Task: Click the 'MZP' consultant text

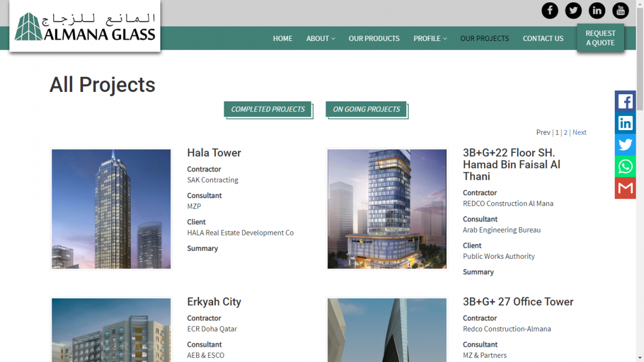Action: click(x=194, y=206)
